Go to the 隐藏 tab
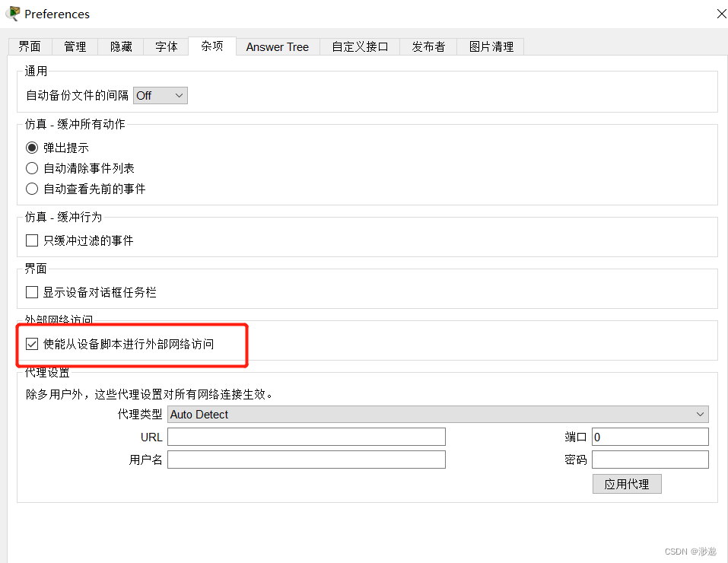 [x=121, y=47]
